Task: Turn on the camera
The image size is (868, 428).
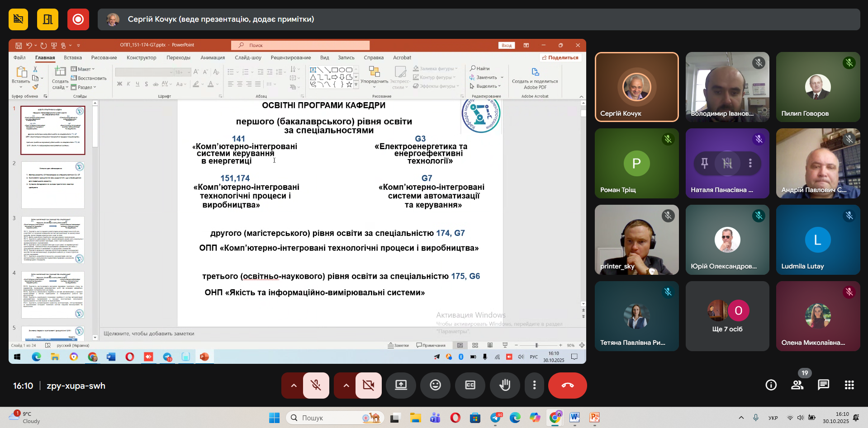Action: [x=369, y=386]
